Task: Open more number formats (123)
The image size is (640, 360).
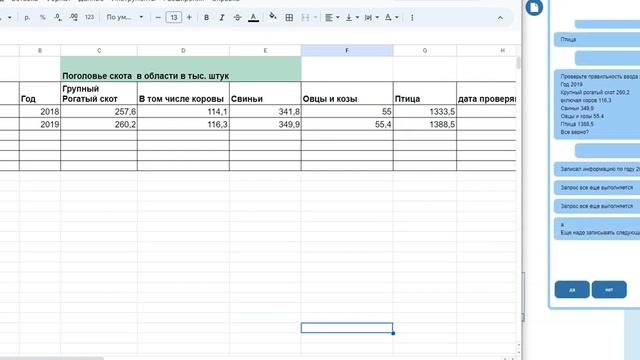Action: [x=89, y=18]
